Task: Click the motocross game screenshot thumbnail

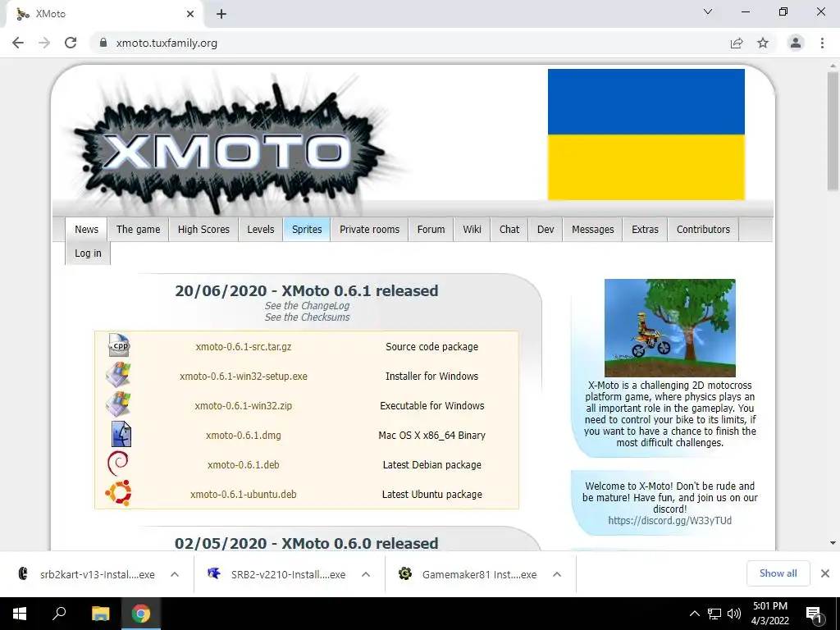Action: (x=669, y=328)
